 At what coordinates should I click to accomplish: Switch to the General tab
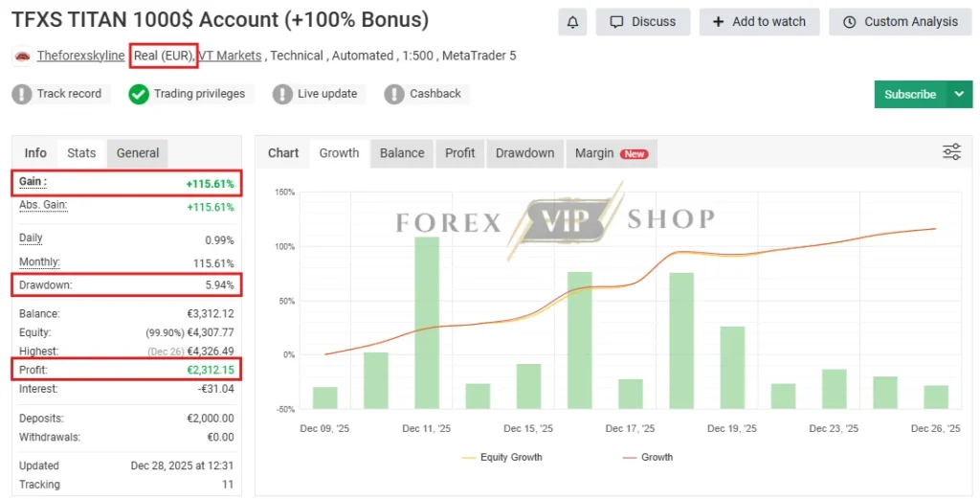[138, 153]
